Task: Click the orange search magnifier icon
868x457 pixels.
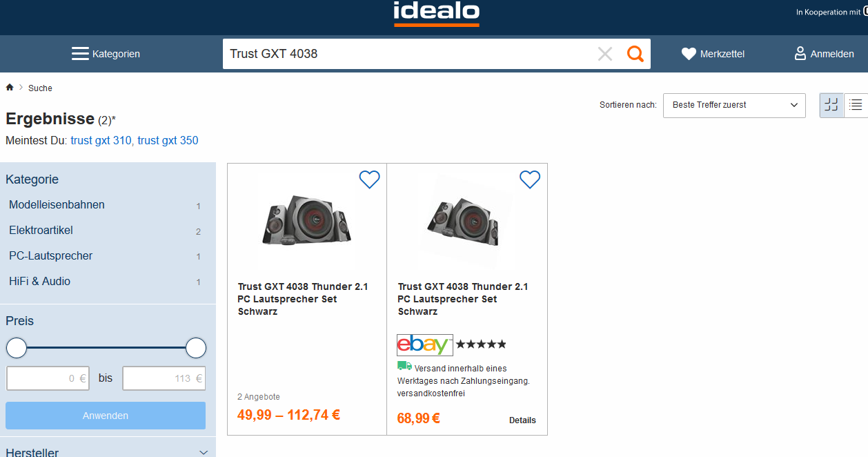Action: (x=635, y=54)
